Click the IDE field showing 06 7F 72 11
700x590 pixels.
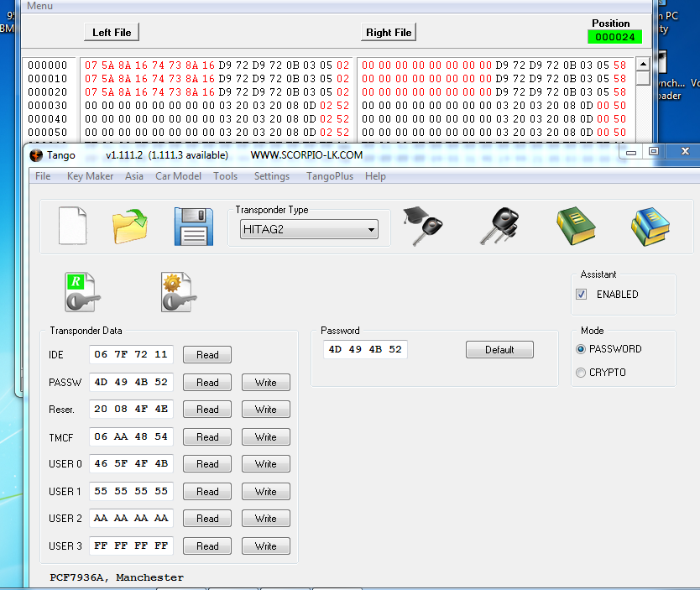(x=131, y=354)
